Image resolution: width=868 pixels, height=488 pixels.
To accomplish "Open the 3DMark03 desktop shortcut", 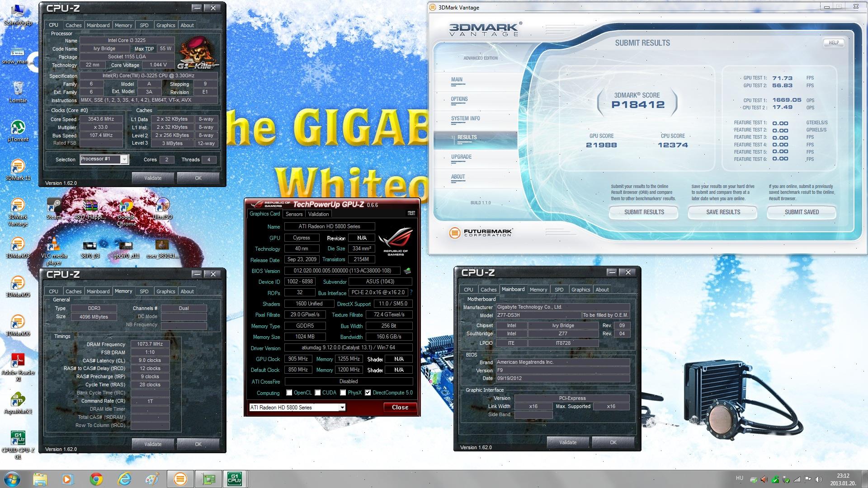I will pos(18,248).
